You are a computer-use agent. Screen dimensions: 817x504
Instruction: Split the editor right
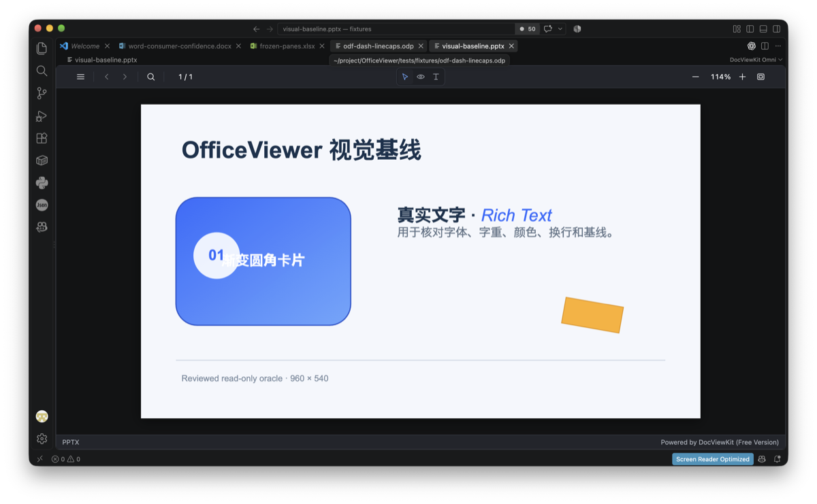765,46
